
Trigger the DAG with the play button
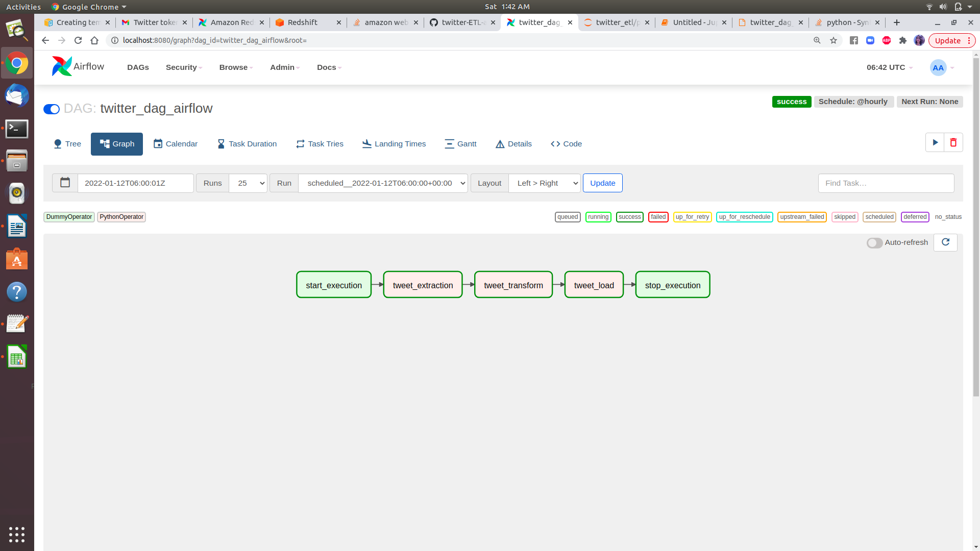[935, 142]
